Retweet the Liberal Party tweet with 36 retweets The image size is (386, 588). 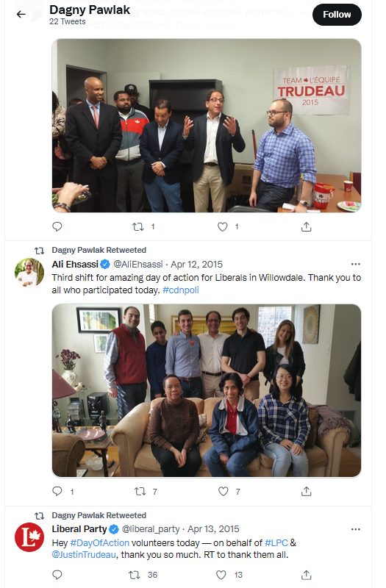135,575
